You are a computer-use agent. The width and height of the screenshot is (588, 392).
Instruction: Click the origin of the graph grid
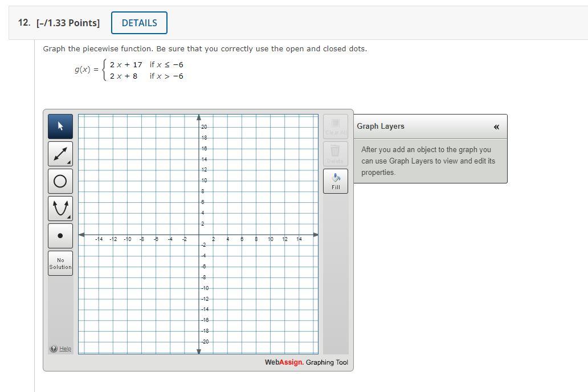[199, 234]
